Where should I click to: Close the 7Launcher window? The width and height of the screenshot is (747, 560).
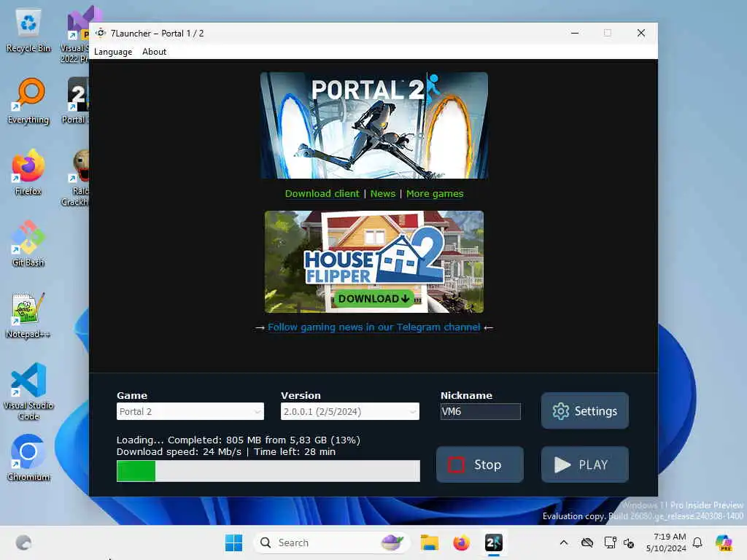pyautogui.click(x=641, y=33)
